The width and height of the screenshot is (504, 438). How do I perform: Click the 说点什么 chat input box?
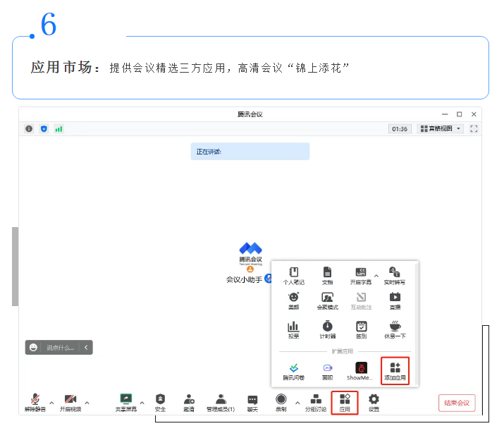(60, 347)
